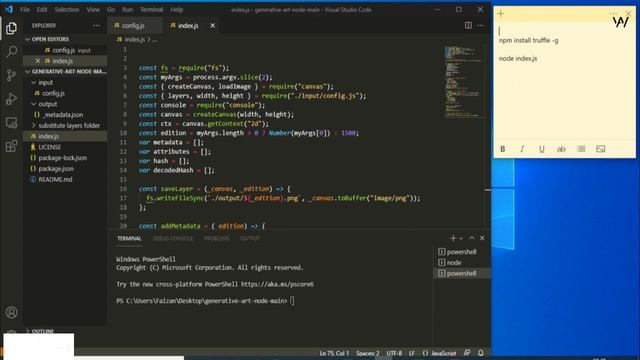The width and height of the screenshot is (640, 360).
Task: Open the Edit menu
Action: pos(42,9)
